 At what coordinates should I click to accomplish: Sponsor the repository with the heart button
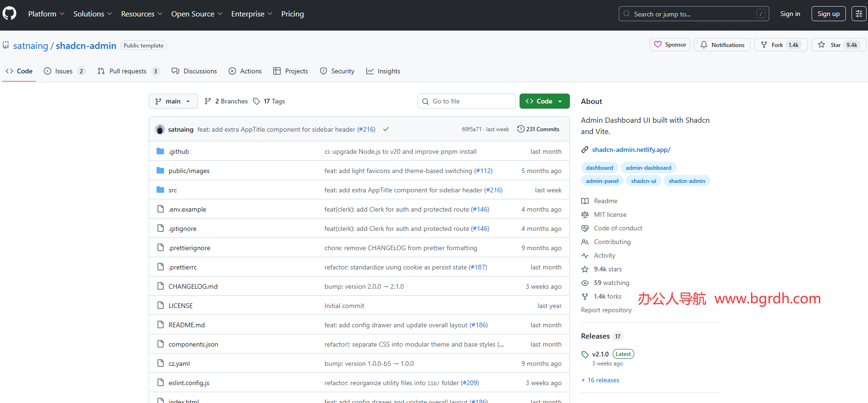coord(670,45)
